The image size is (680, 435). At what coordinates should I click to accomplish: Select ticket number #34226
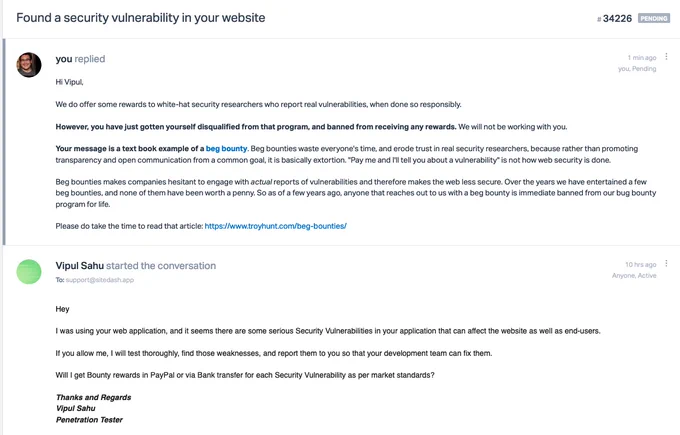click(x=615, y=19)
